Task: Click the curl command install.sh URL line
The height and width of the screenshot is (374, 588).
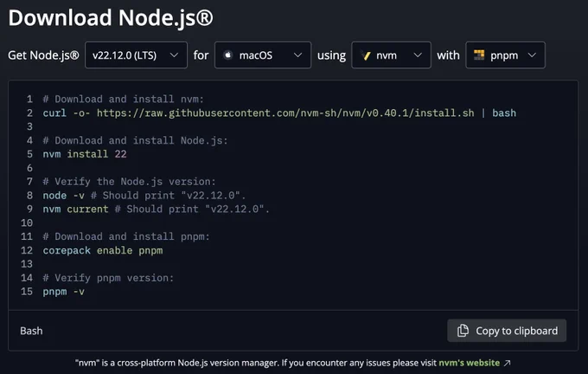Action: point(279,113)
